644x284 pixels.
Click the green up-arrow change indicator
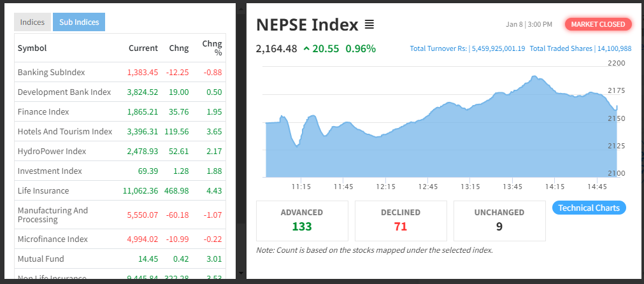[307, 48]
